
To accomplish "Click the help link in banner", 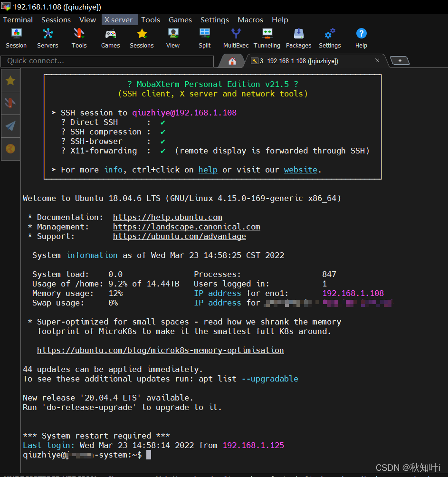I will (x=208, y=170).
